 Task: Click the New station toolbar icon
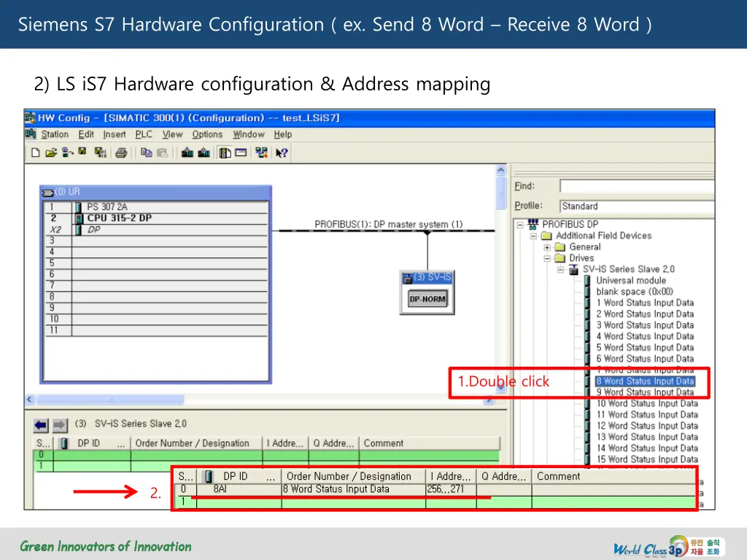(x=35, y=153)
